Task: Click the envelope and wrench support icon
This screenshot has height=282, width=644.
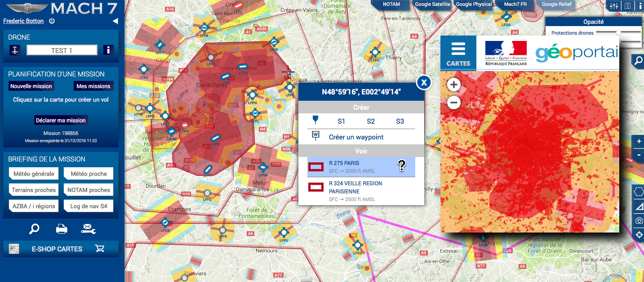Action: tap(88, 229)
